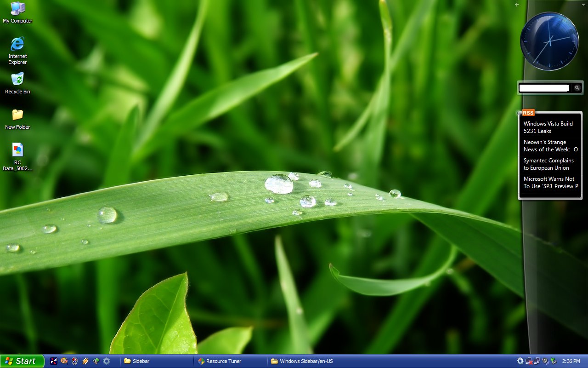This screenshot has width=588, height=368.
Task: Click the wireless speaker tray icon
Action: coord(545,361)
